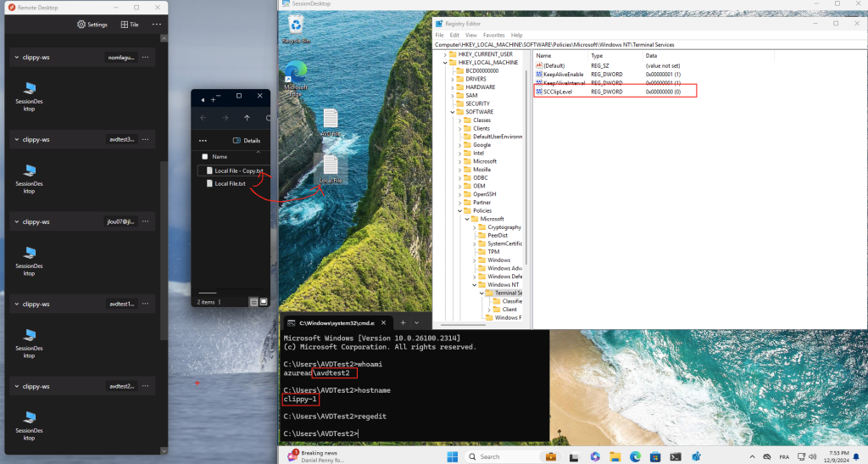Close the cmd.exe terminal tab
The width and height of the screenshot is (868, 464).
tap(384, 323)
